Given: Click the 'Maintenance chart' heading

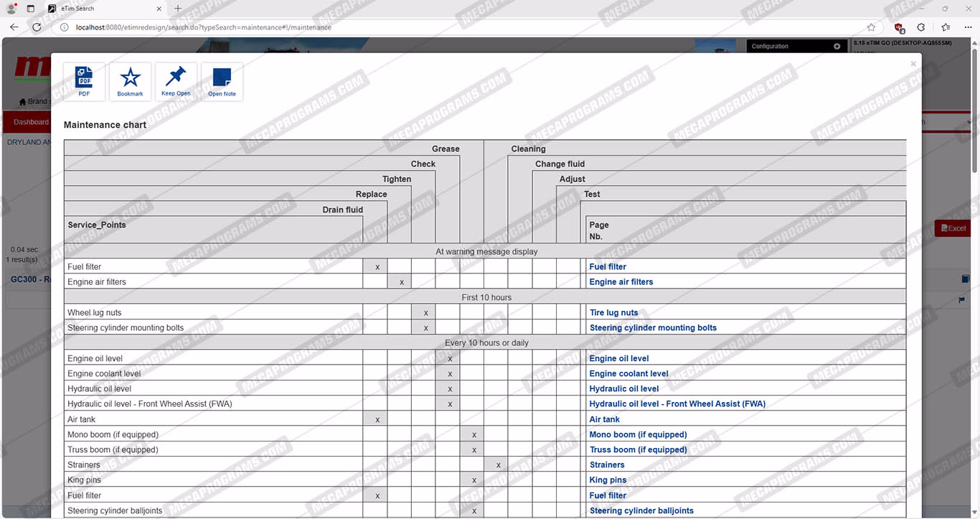Looking at the screenshot, I should (x=105, y=125).
